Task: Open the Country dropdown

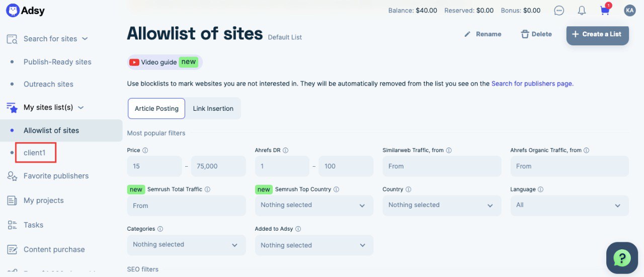Action: click(441, 205)
